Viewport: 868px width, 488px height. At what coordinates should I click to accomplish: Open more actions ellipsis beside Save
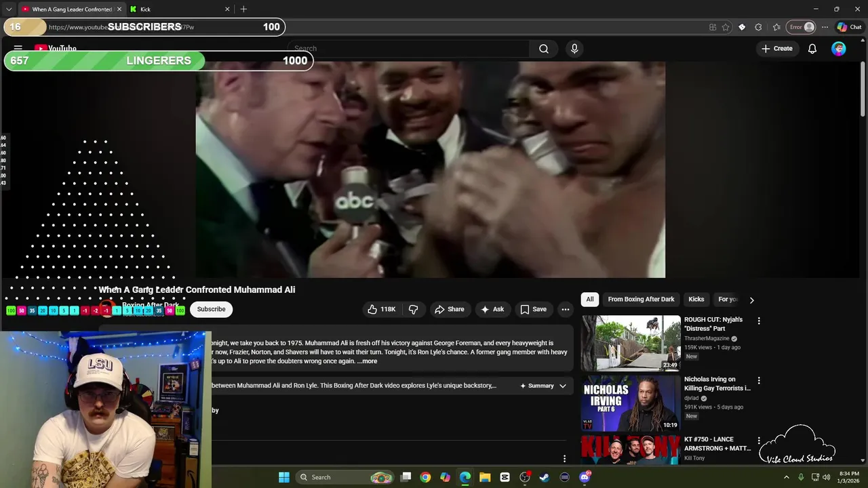(x=565, y=309)
